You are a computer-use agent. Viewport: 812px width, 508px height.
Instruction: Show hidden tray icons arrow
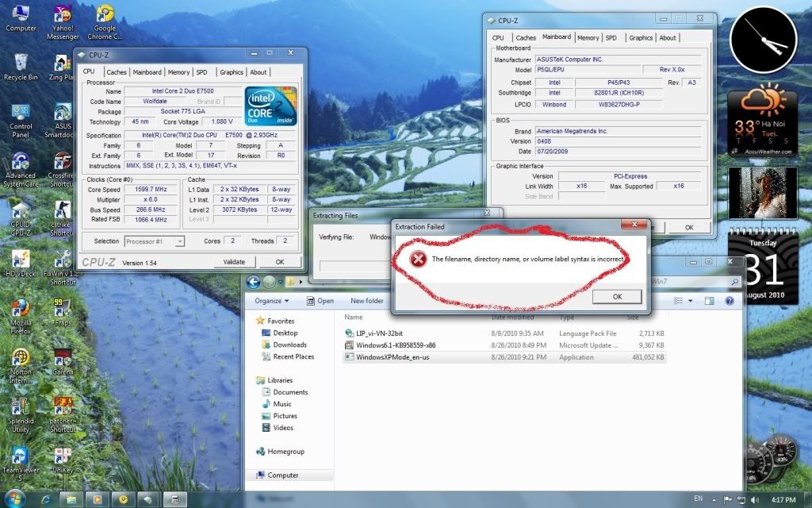pos(714,500)
